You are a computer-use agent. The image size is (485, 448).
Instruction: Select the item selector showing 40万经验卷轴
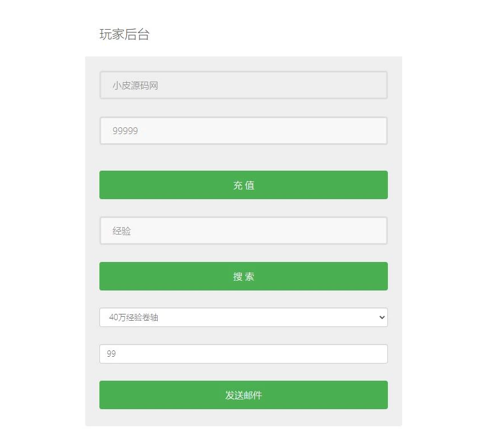click(x=243, y=317)
